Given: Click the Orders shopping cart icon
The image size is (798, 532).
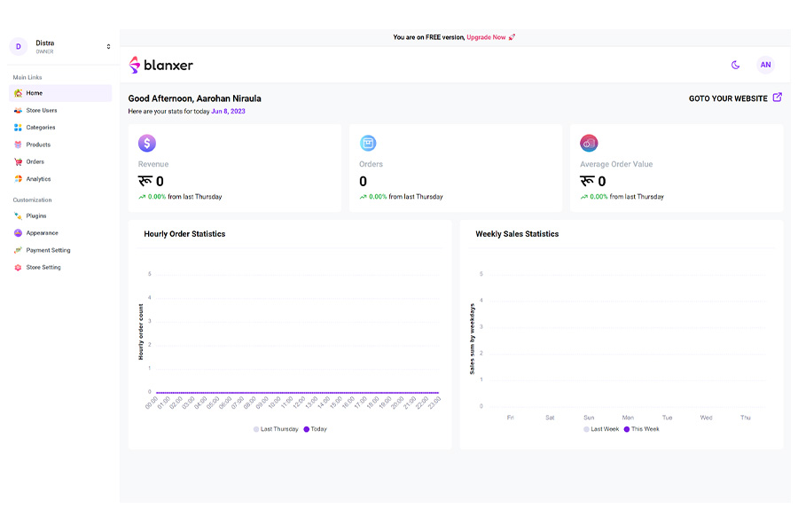Looking at the screenshot, I should pos(20,161).
